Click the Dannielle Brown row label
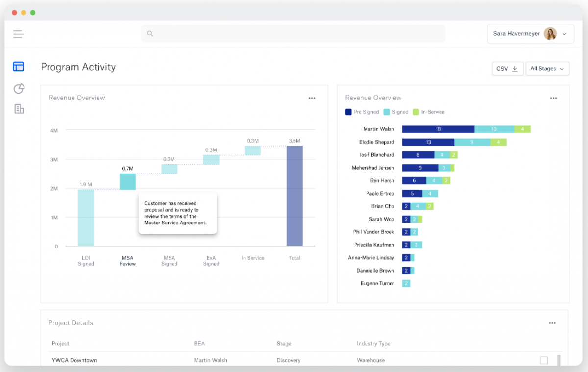 click(375, 271)
